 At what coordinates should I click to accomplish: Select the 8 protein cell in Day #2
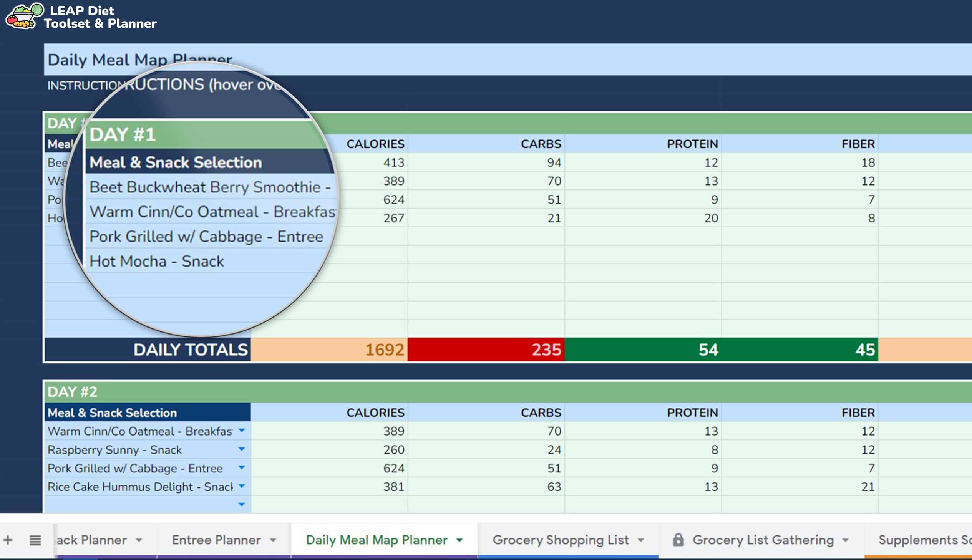pyautogui.click(x=643, y=449)
